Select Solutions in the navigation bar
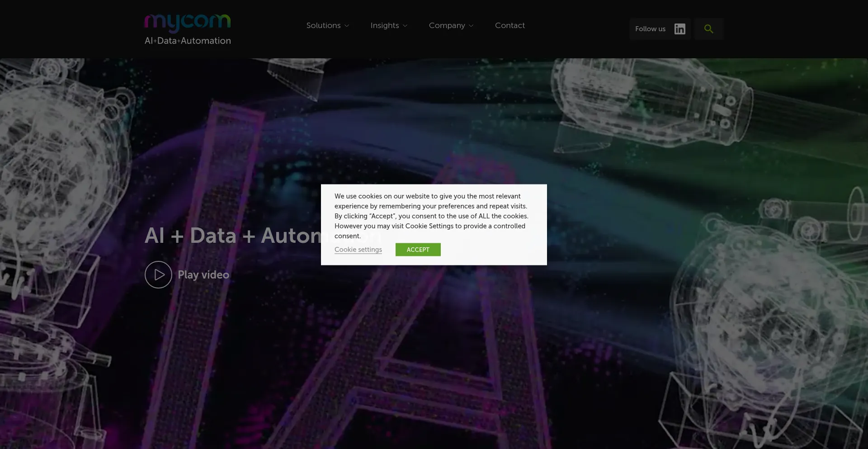Viewport: 868px width, 449px height. coord(323,25)
